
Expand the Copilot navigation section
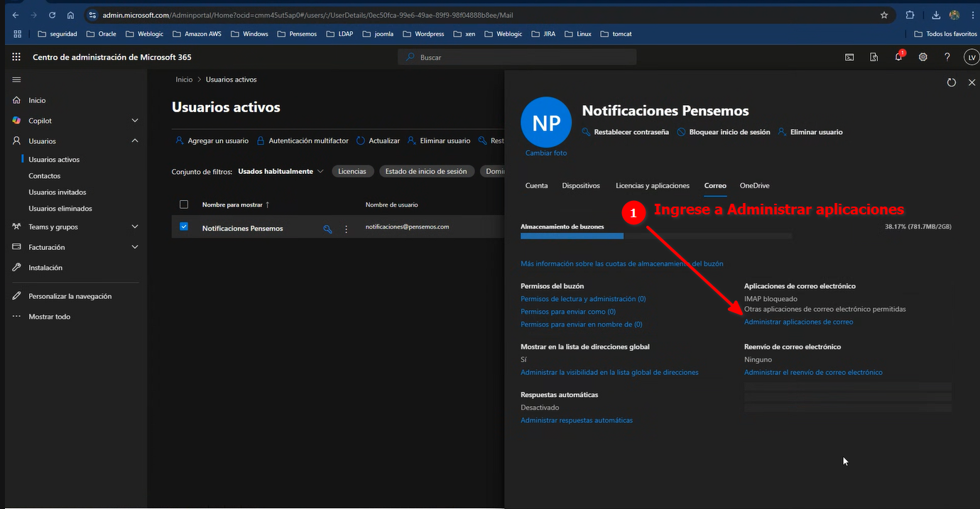pos(135,121)
